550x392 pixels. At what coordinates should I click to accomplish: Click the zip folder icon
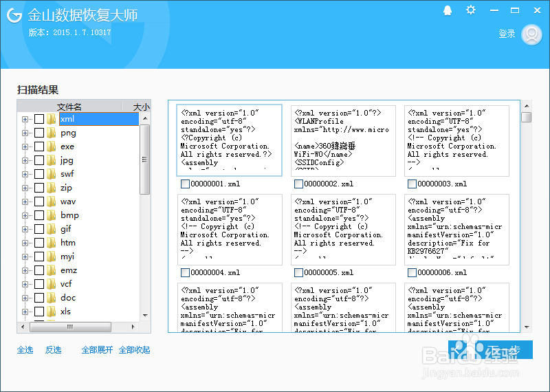tap(51, 188)
